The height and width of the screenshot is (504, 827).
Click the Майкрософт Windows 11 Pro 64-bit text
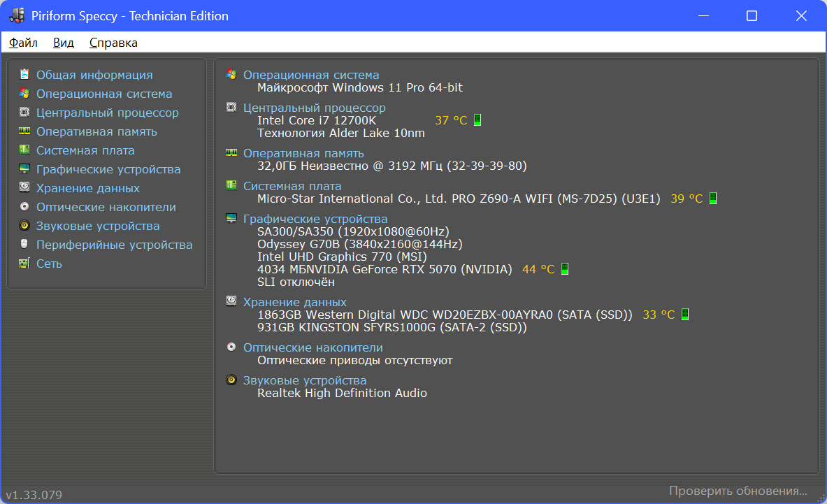360,87
